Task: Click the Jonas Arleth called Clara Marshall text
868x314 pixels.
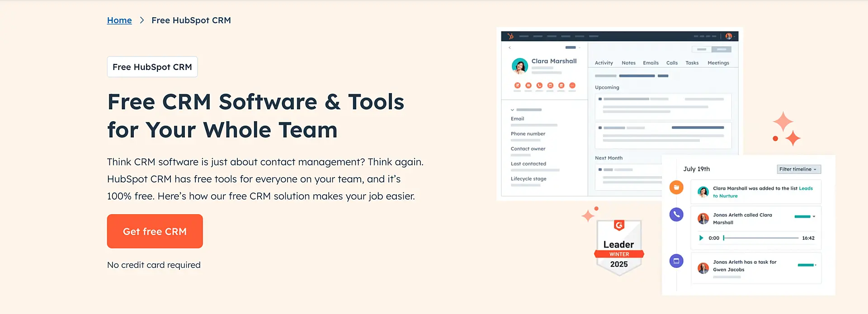Action: (x=742, y=219)
